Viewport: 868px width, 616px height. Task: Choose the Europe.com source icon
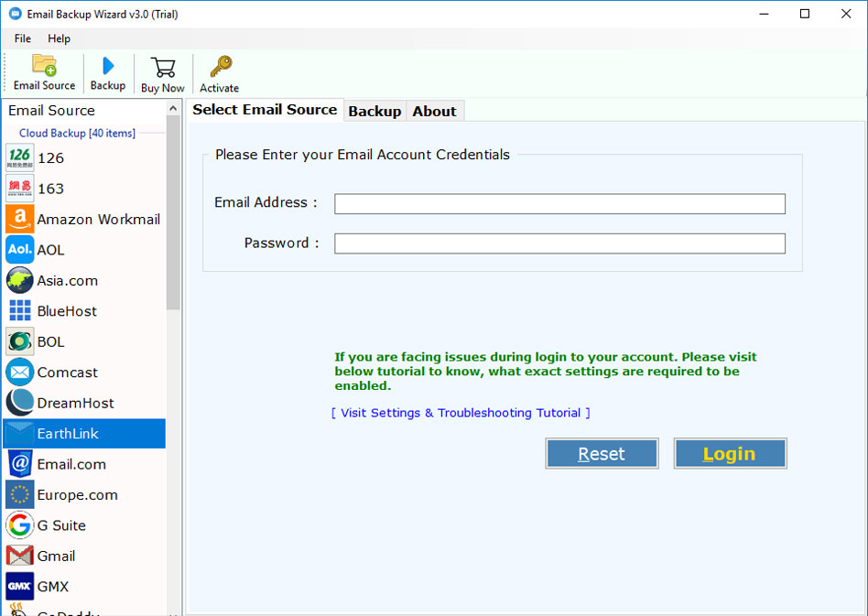click(18, 494)
